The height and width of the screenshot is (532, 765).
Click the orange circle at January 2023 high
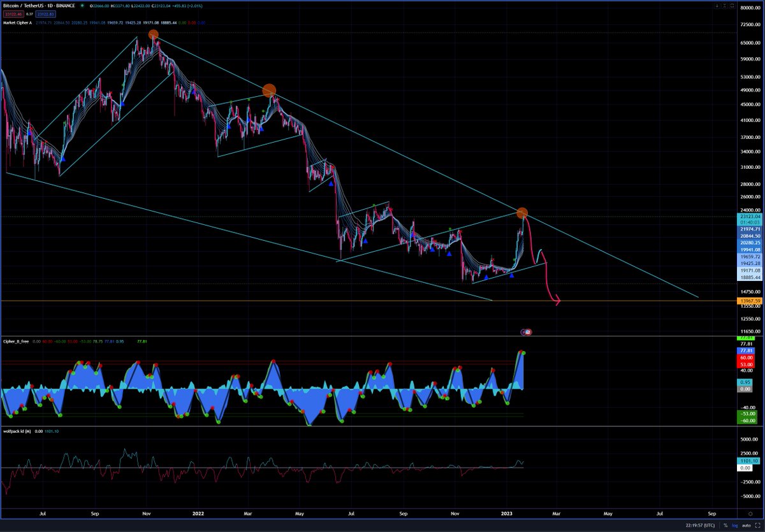pos(522,213)
